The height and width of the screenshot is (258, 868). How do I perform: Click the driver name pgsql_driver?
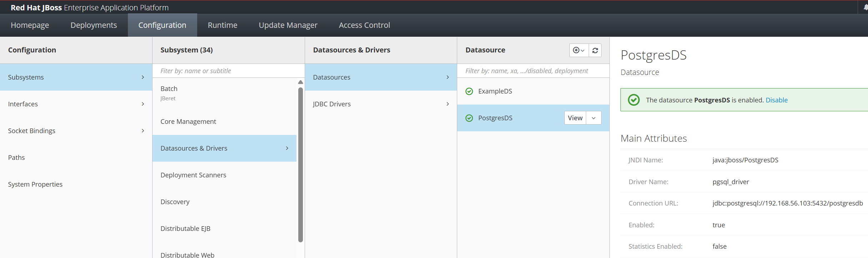[730, 182]
